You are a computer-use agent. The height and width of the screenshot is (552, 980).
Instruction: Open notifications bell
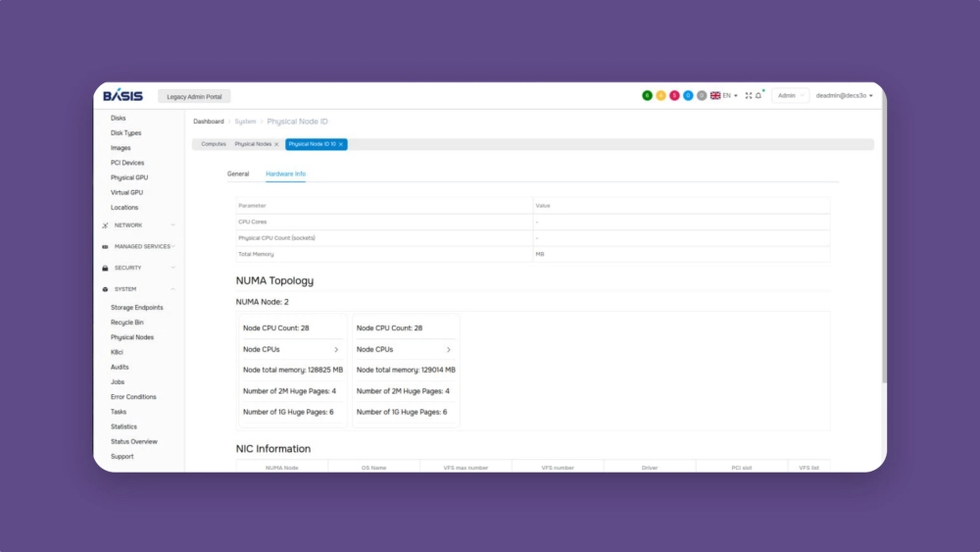pyautogui.click(x=759, y=96)
